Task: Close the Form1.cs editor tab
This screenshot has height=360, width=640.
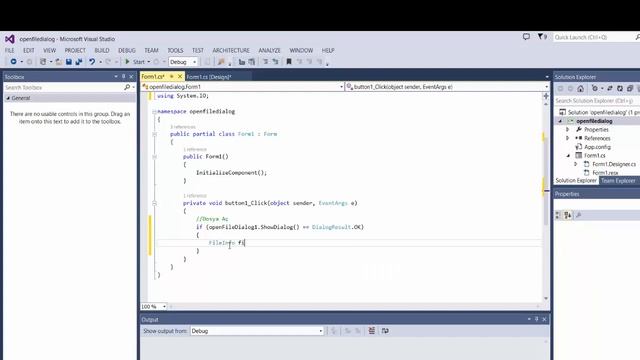Action: pyautogui.click(x=180, y=76)
